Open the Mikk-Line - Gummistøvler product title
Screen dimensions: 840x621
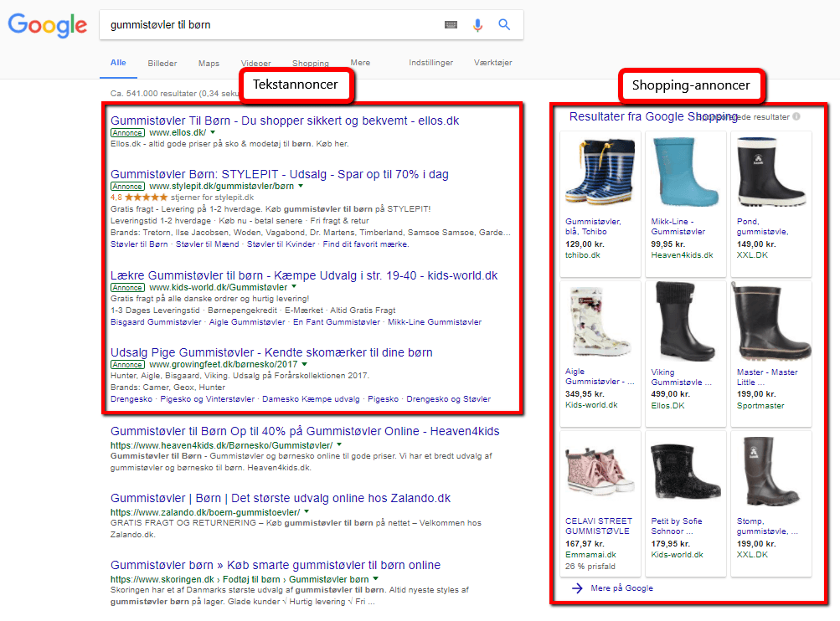[x=678, y=227]
